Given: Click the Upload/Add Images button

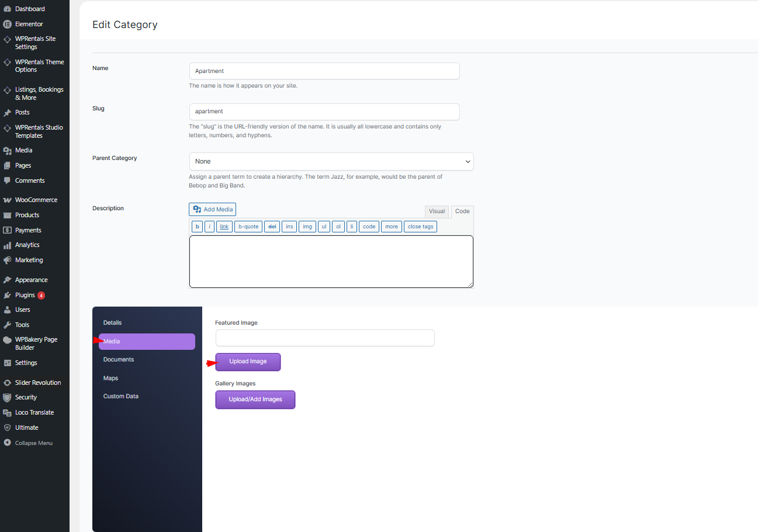Looking at the screenshot, I should (x=255, y=399).
